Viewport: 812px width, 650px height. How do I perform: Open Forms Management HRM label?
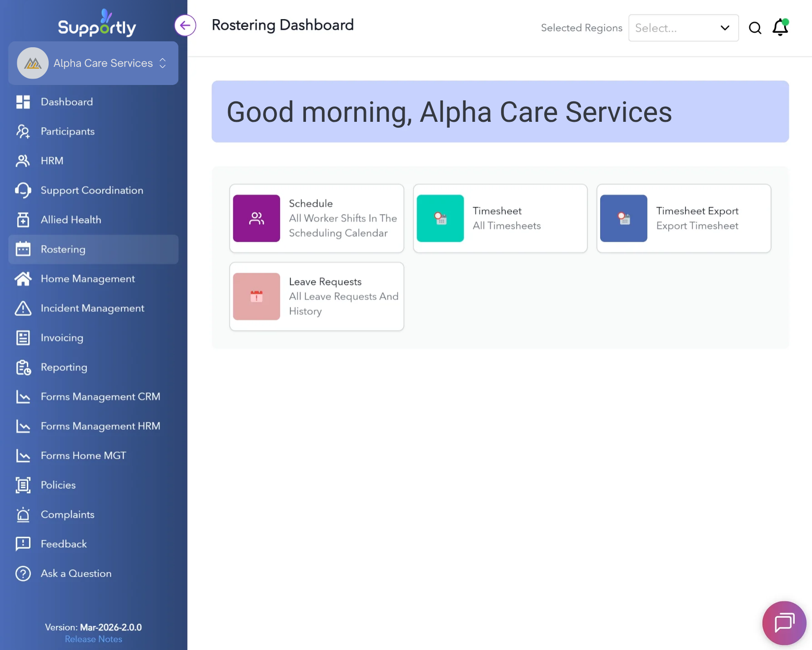(100, 426)
